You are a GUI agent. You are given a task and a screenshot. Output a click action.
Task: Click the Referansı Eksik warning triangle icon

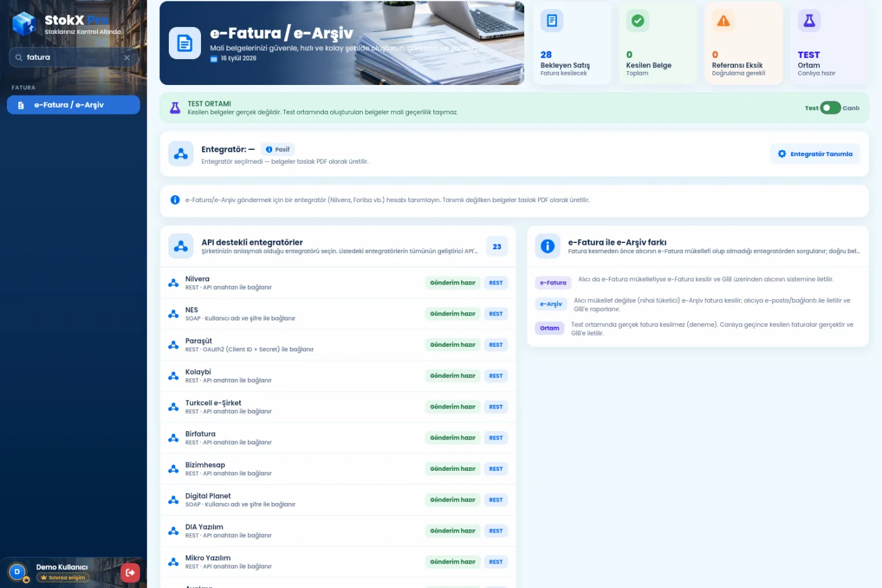(723, 21)
